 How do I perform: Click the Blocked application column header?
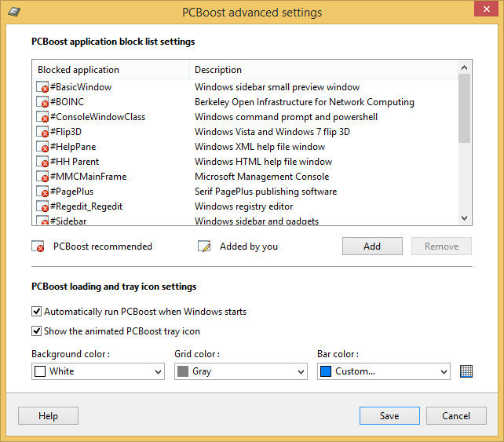tap(111, 70)
